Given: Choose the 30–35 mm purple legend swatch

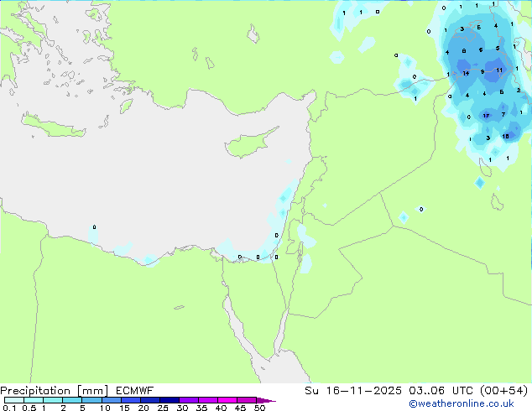Looking at the screenshot, I should click(189, 400).
